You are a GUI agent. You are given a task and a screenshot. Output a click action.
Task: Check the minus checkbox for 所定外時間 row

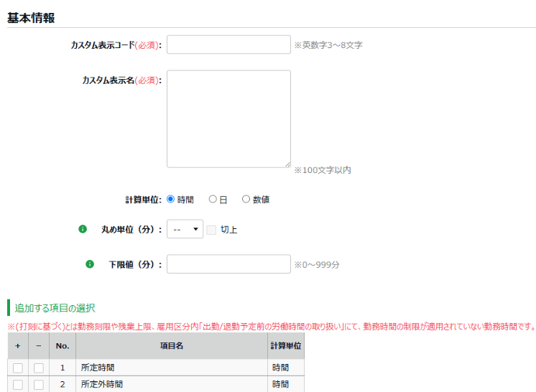pos(39,385)
